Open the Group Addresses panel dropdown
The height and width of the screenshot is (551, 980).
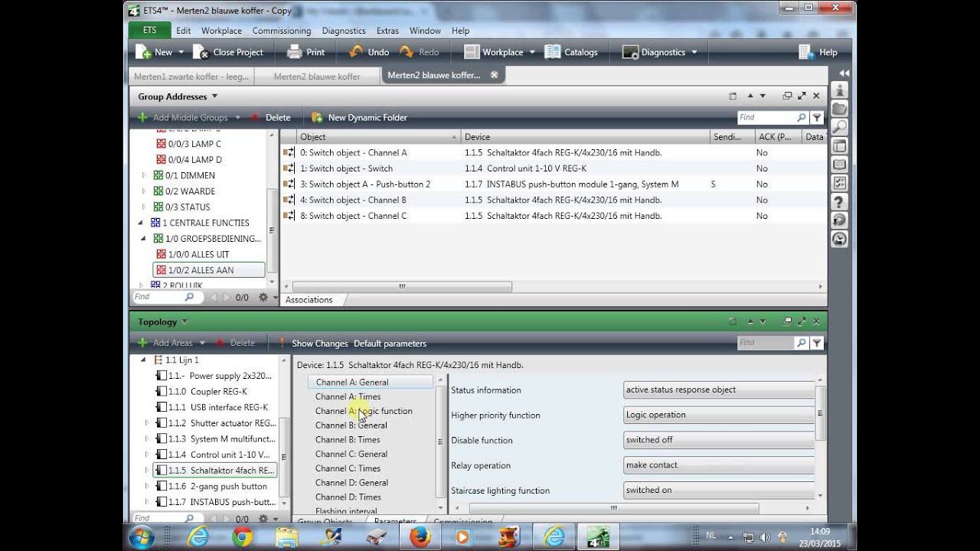tap(214, 96)
